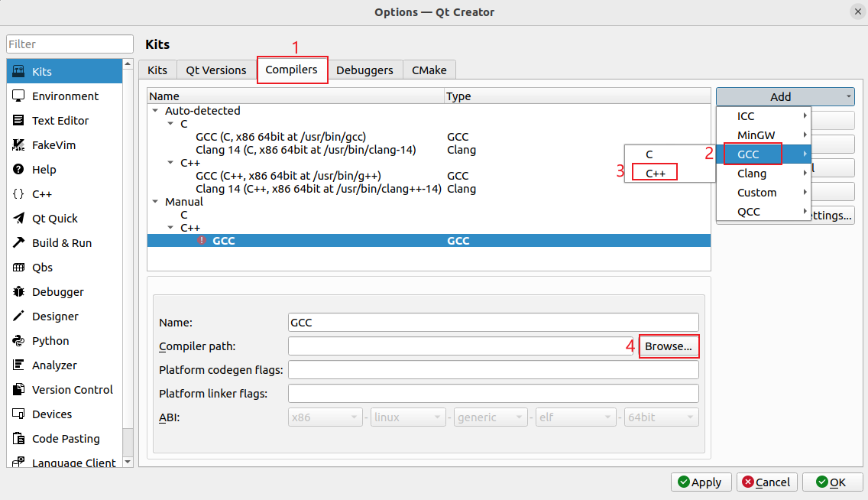This screenshot has width=868, height=500.
Task: Click the category list scroll up arrow
Action: tap(128, 63)
